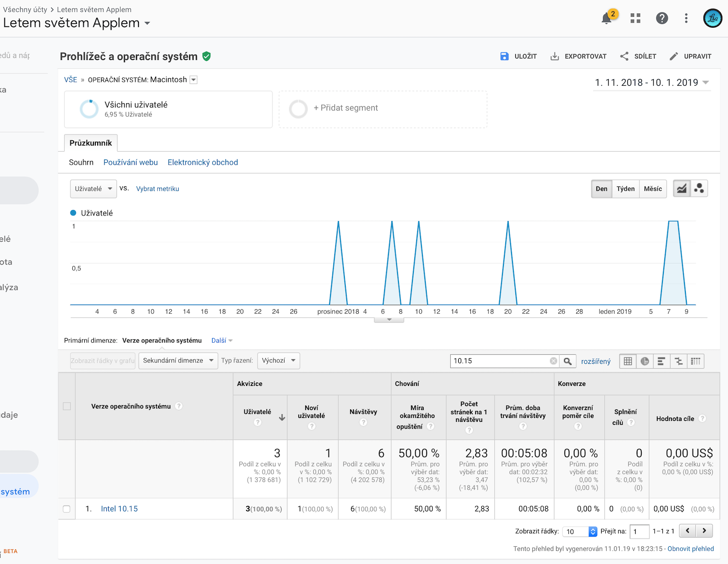
Task: Select the pie chart table view
Action: (x=645, y=361)
